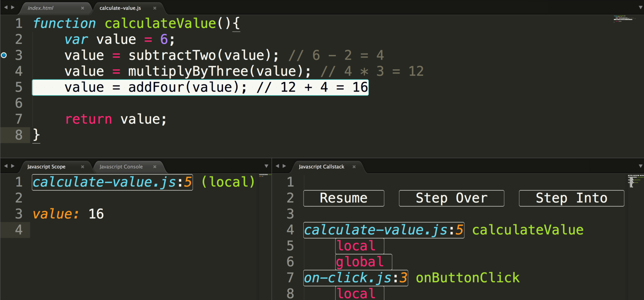
Task: Open calculate-value.js:5 link in Callstack panel
Action: (x=384, y=230)
